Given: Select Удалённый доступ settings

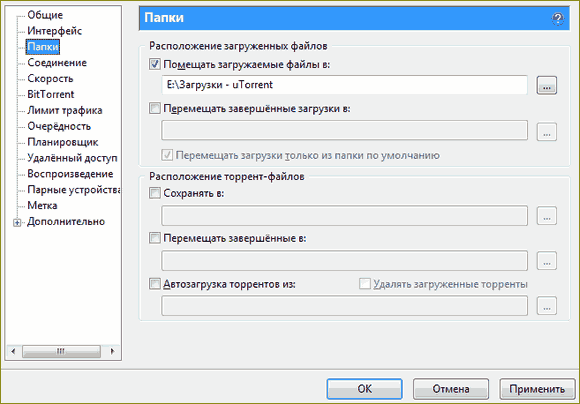Looking at the screenshot, I should 72,158.
